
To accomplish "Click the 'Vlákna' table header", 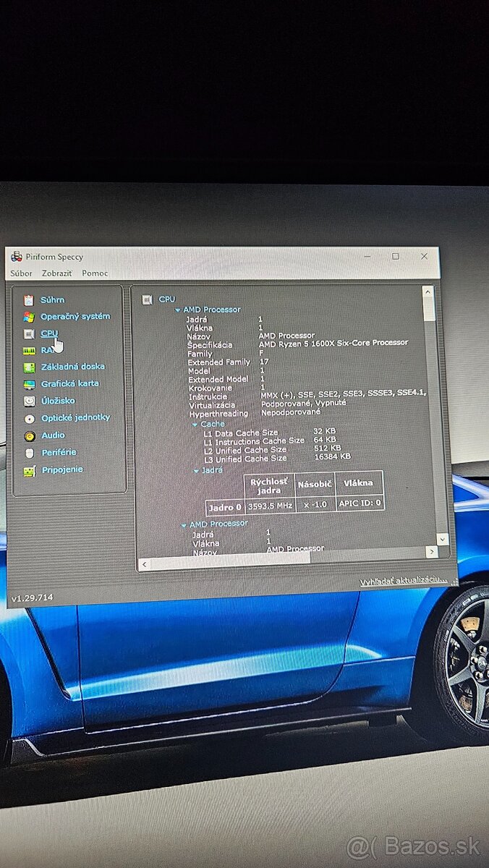I will click(359, 483).
